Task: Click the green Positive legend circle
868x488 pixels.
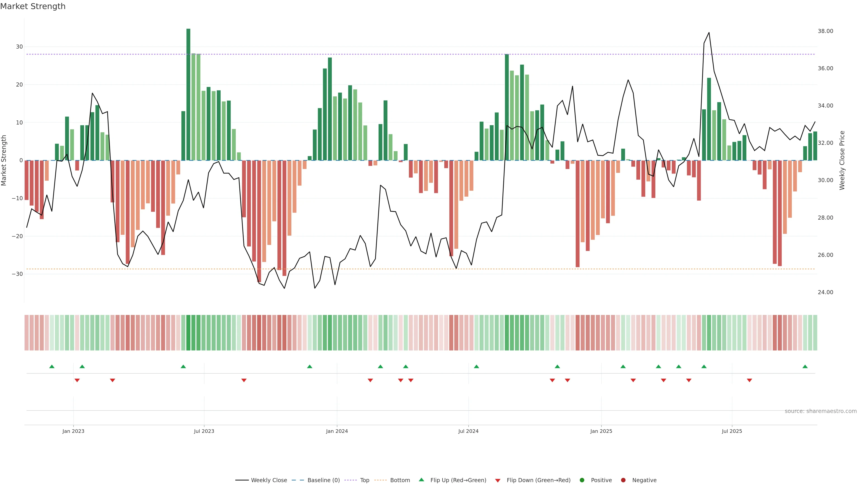Action: pos(582,480)
